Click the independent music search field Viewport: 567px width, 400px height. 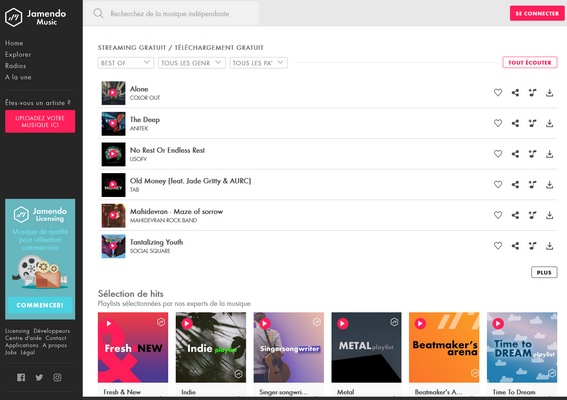click(x=171, y=14)
